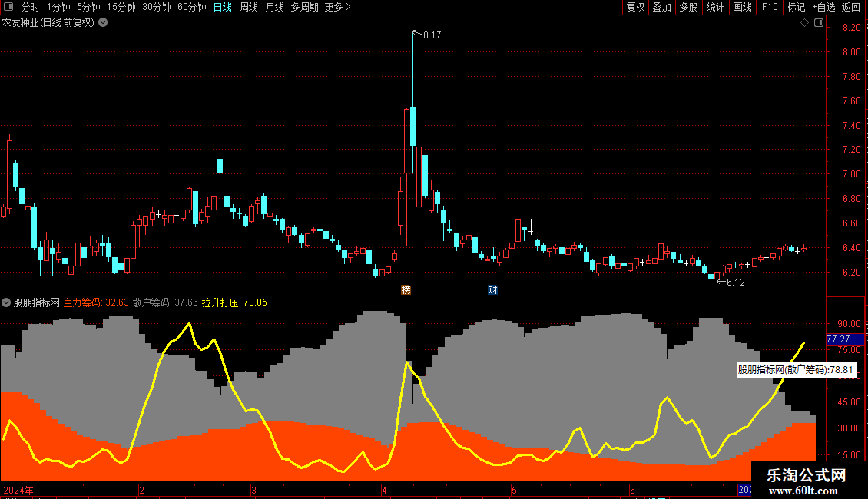868x499 pixels.
Task: Click the diamond icon in chart corner
Action: click(x=804, y=23)
